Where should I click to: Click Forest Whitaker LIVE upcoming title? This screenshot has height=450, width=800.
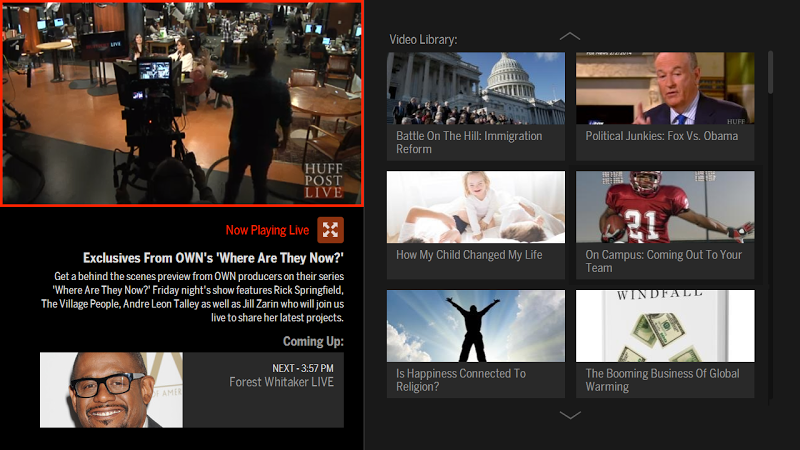[x=281, y=382]
